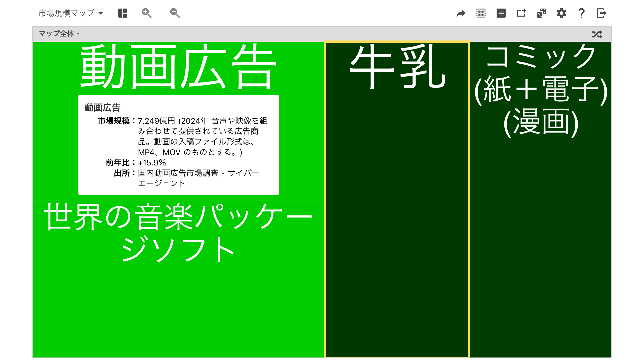Click the add-box plus icon
Image resolution: width=644 pixels, height=362 pixels.
point(521,13)
